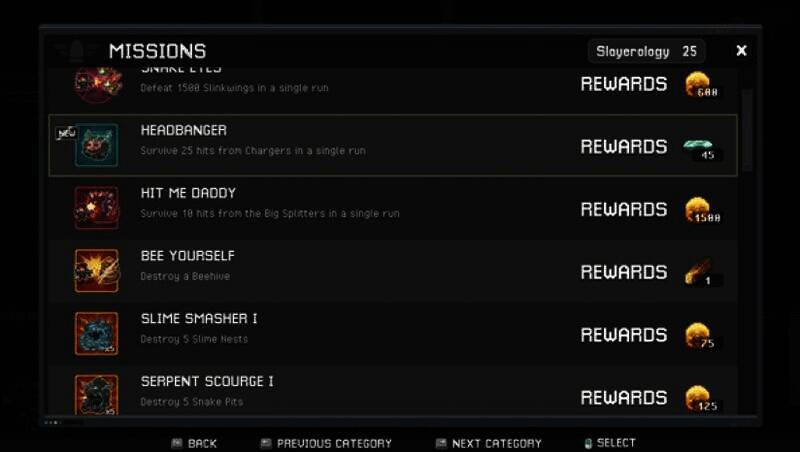Switch to Next Category

(488, 443)
